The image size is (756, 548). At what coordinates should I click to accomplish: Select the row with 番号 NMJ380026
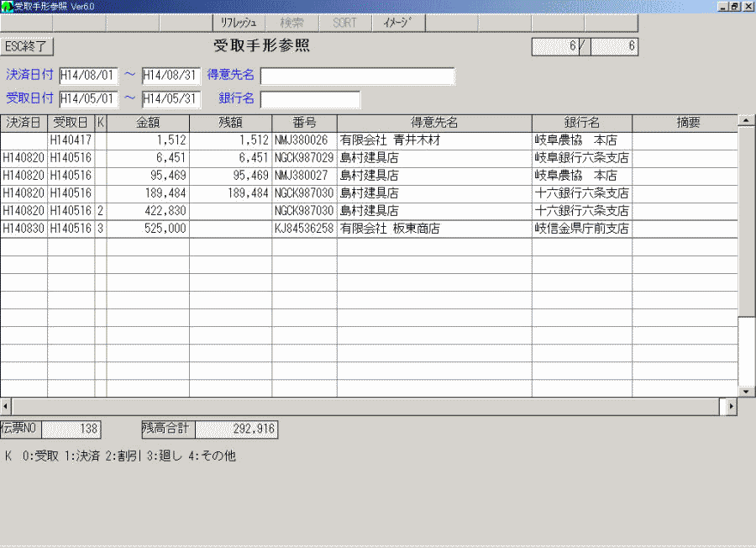coord(369,140)
